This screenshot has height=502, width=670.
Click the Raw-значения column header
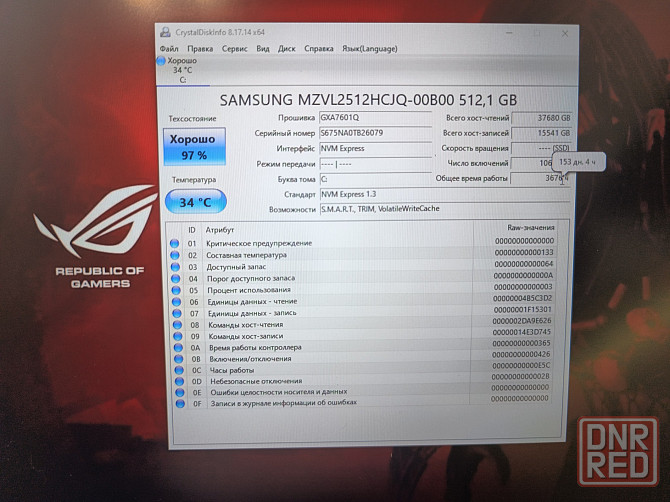pyautogui.click(x=530, y=228)
